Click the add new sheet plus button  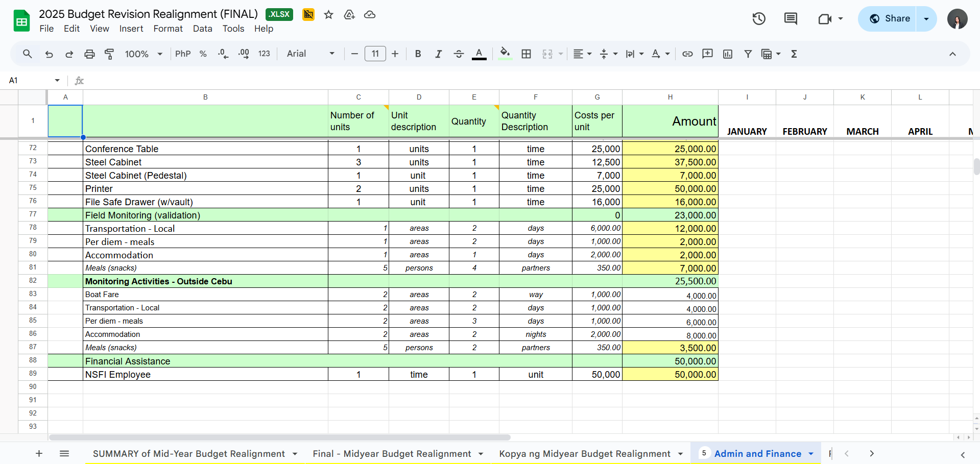click(39, 453)
